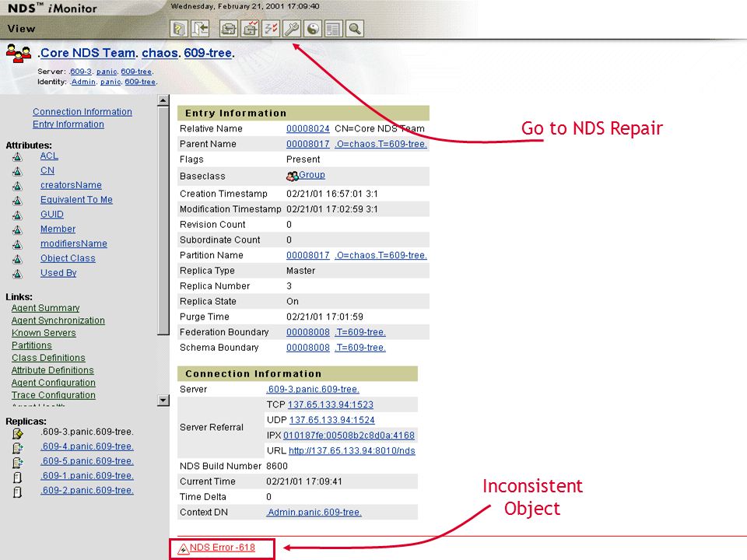Open the Object Class attribute link
Image resolution: width=747 pixels, height=560 pixels.
(x=68, y=258)
